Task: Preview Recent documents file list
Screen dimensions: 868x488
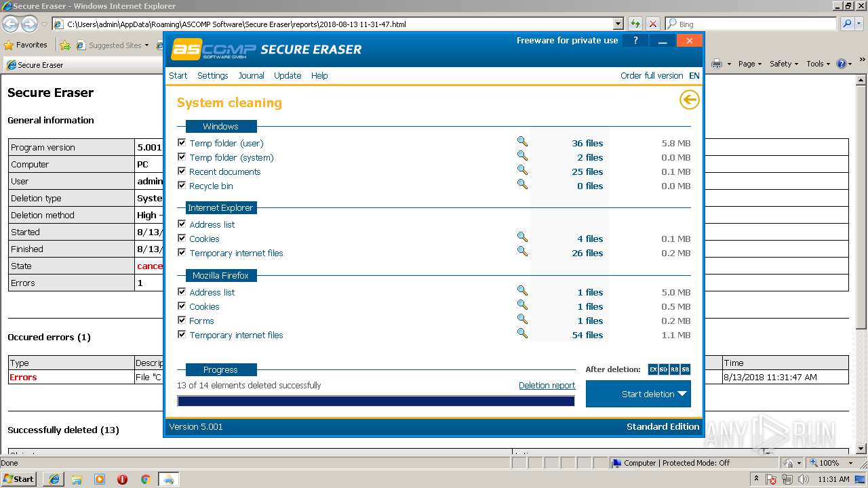Action: tap(522, 170)
